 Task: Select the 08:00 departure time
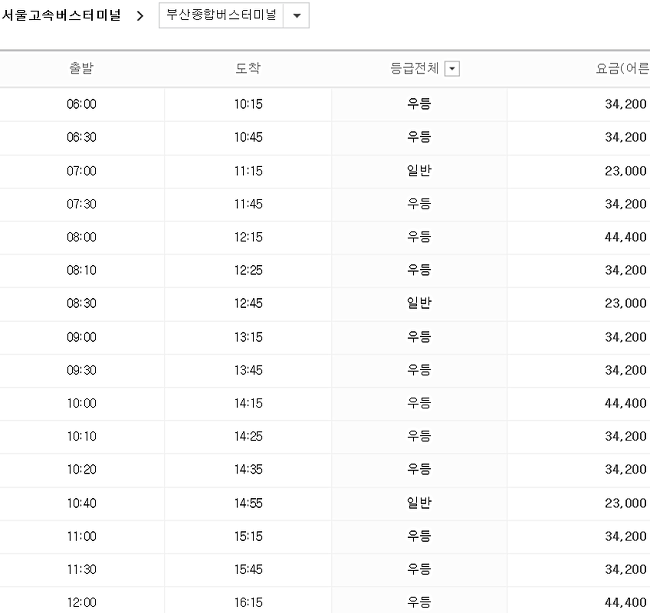(x=81, y=237)
